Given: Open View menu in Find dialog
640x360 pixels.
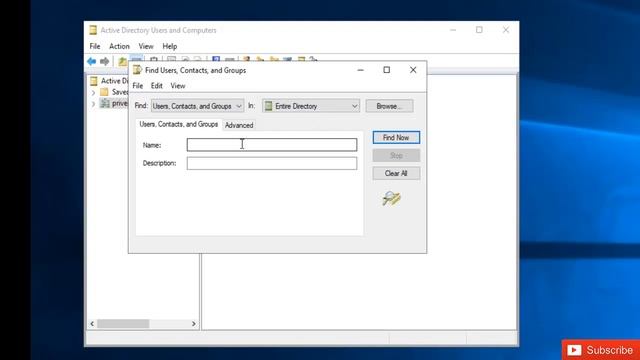Looking at the screenshot, I should tap(178, 86).
